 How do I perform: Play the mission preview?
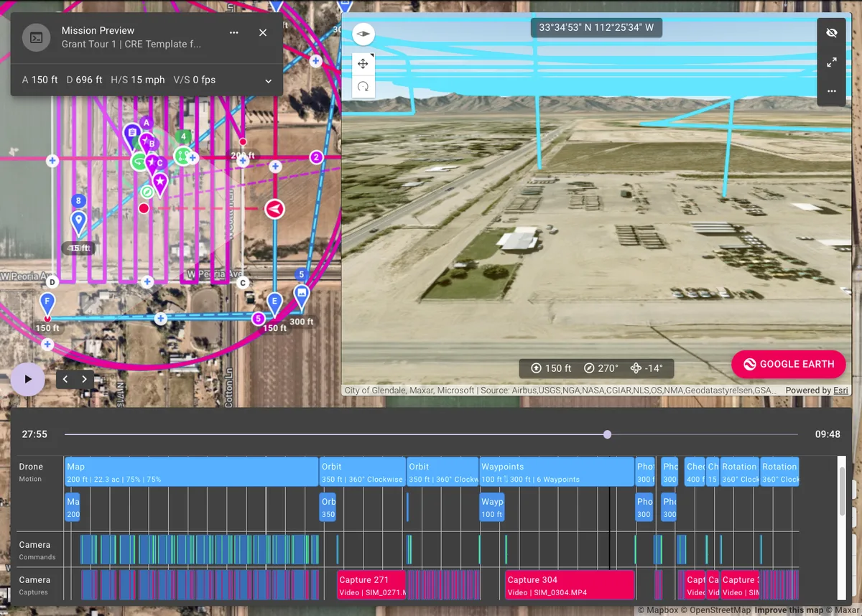(x=28, y=379)
